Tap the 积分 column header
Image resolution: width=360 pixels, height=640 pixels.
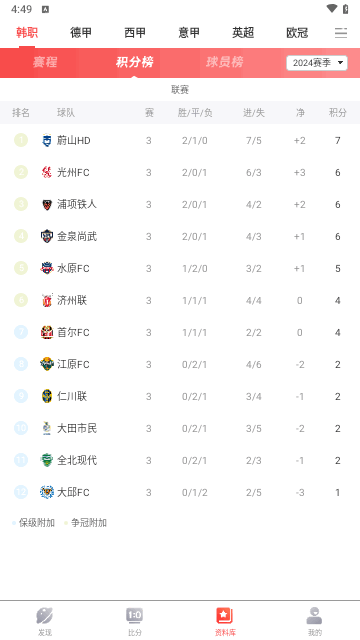[x=338, y=113]
